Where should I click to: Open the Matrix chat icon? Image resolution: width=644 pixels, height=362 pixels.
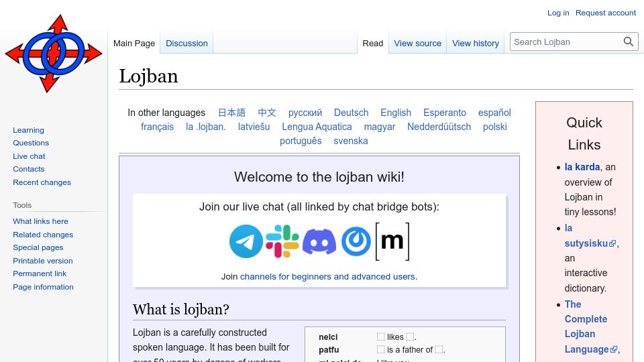[392, 241]
